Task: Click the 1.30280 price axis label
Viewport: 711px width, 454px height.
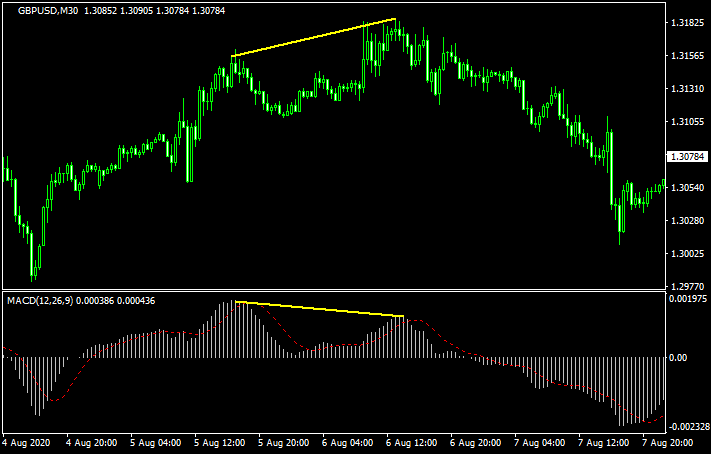Action: pos(687,221)
